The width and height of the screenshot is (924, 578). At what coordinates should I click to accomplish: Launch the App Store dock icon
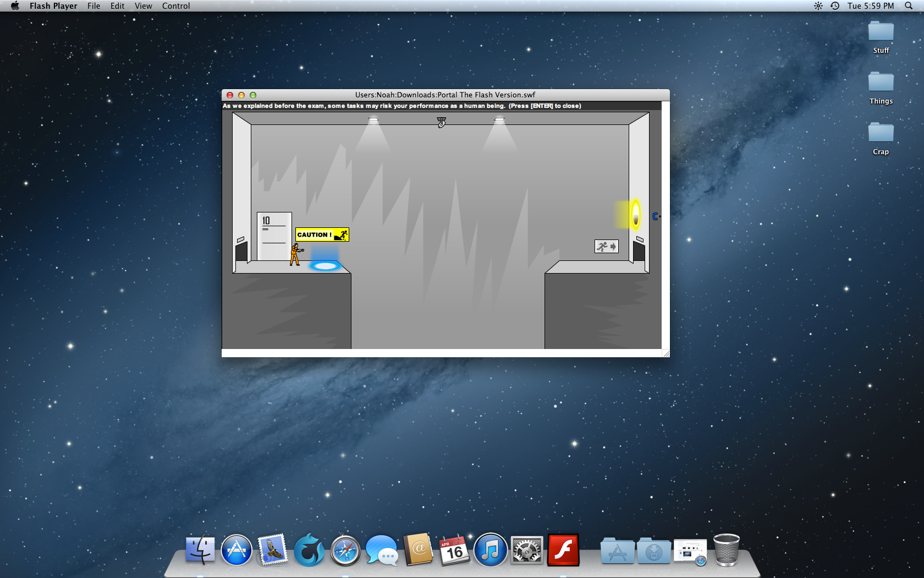coord(237,550)
